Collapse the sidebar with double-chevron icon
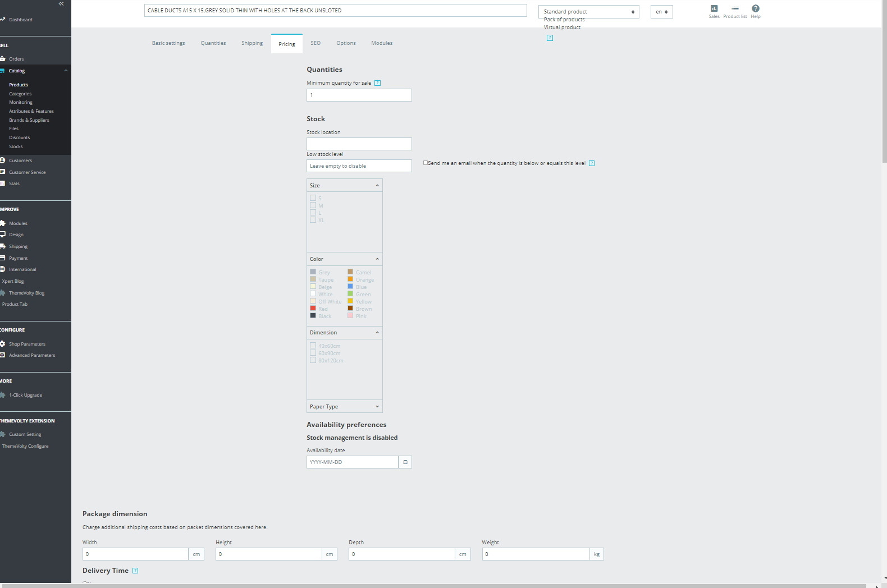Viewport: 887px width, 588px height. point(61,4)
